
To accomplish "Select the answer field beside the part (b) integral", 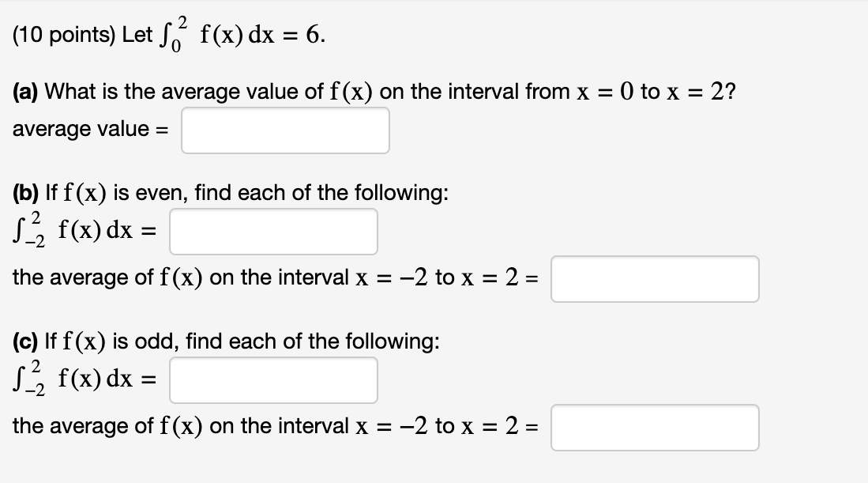I will pos(272,231).
